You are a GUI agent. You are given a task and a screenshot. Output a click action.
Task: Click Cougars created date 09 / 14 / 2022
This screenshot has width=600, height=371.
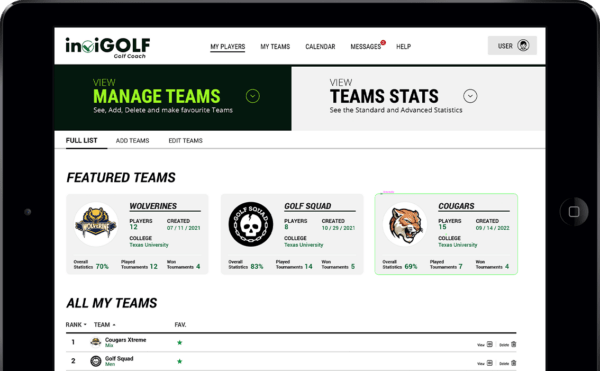pyautogui.click(x=492, y=228)
